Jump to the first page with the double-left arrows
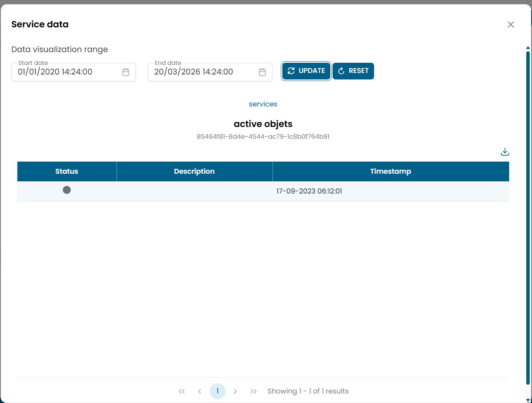 click(x=182, y=391)
